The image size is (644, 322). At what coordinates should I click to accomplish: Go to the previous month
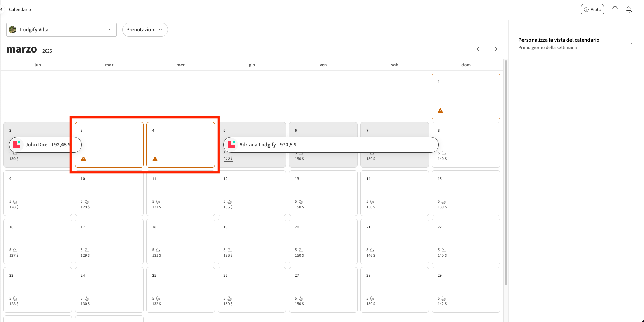[x=478, y=49]
